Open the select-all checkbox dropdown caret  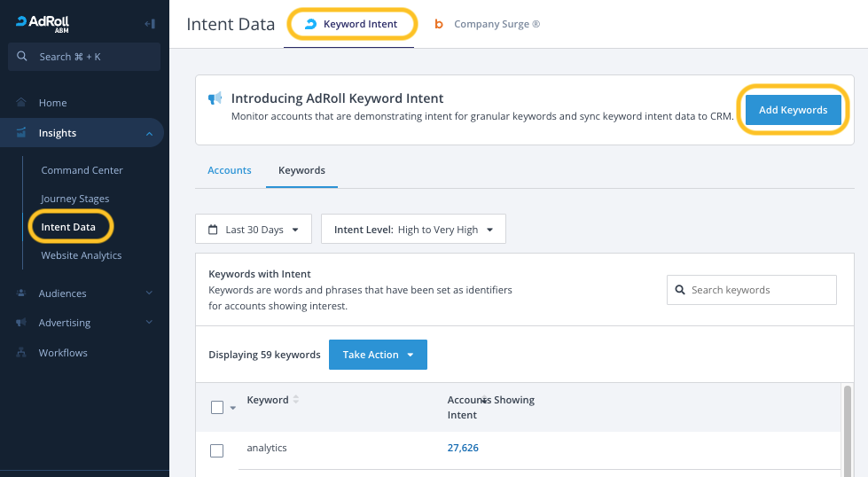pos(233,409)
